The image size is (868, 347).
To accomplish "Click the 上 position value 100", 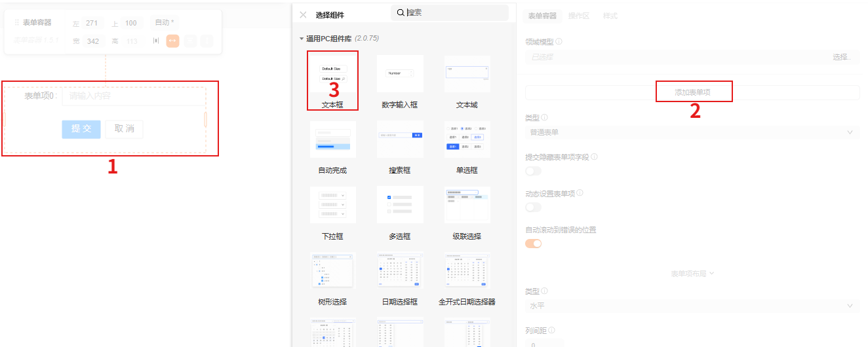I will click(x=131, y=23).
